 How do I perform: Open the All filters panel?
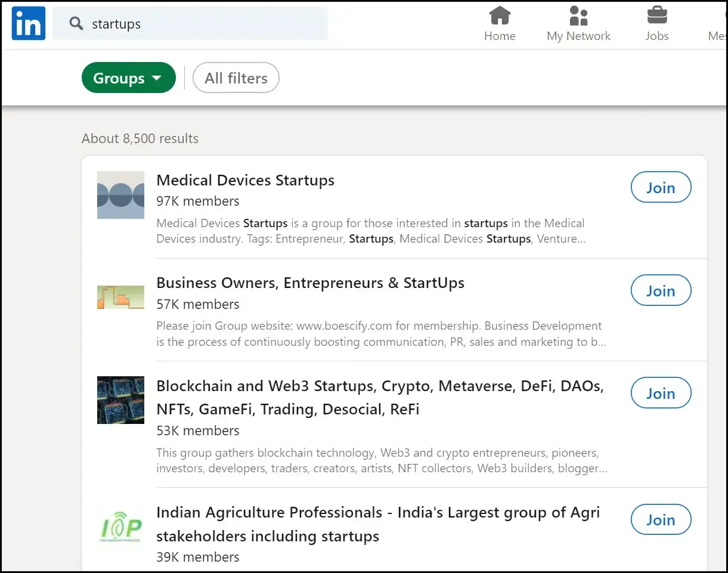(236, 78)
